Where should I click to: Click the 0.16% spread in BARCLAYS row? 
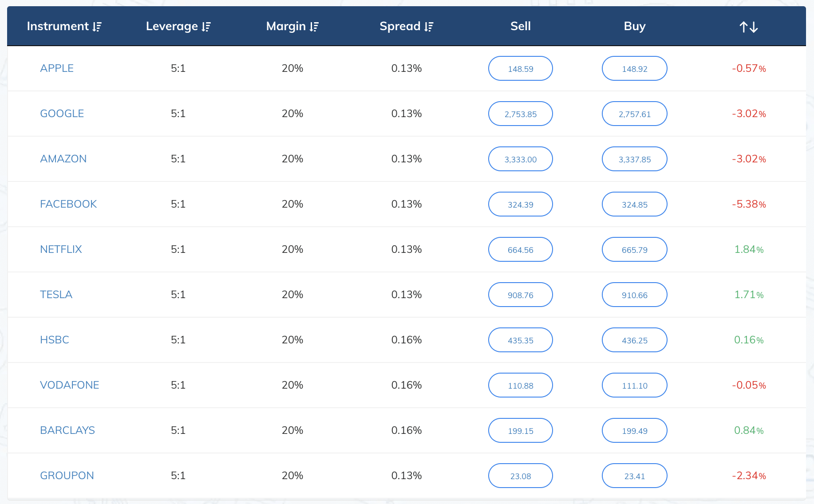[x=407, y=430]
